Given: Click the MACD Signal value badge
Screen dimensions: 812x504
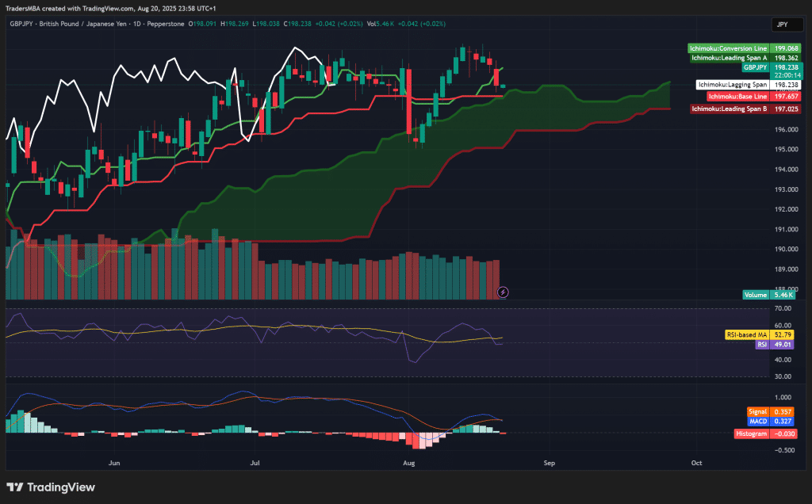Looking at the screenshot, I should (758, 411).
